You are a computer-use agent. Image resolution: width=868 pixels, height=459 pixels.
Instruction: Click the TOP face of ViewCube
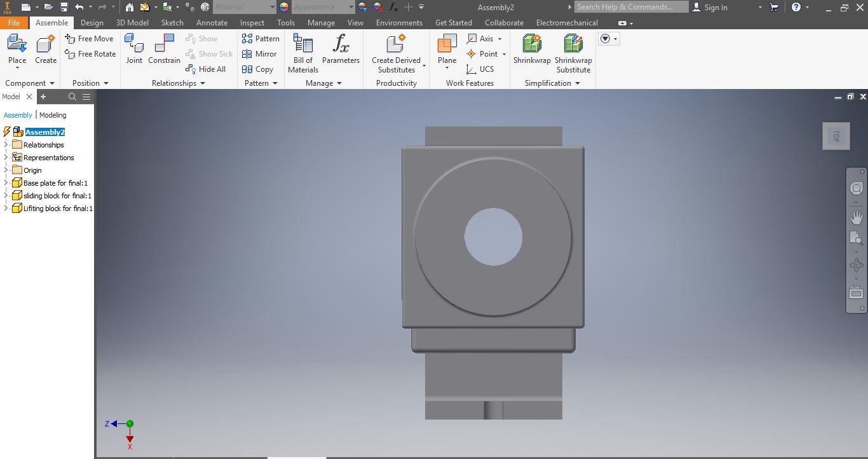point(836,136)
